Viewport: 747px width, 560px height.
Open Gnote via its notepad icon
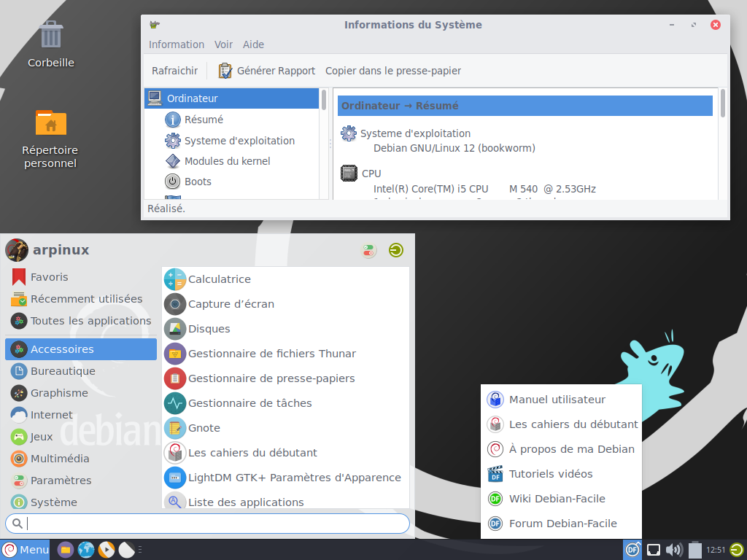(x=175, y=427)
